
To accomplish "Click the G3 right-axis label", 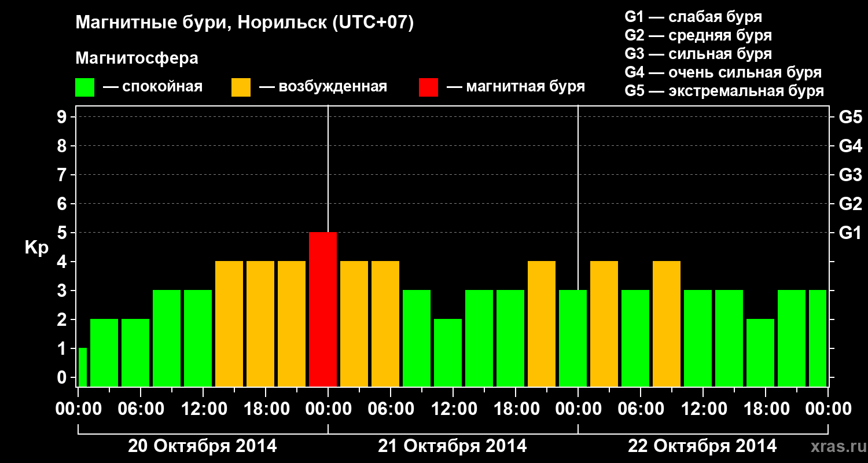I will coord(850,175).
